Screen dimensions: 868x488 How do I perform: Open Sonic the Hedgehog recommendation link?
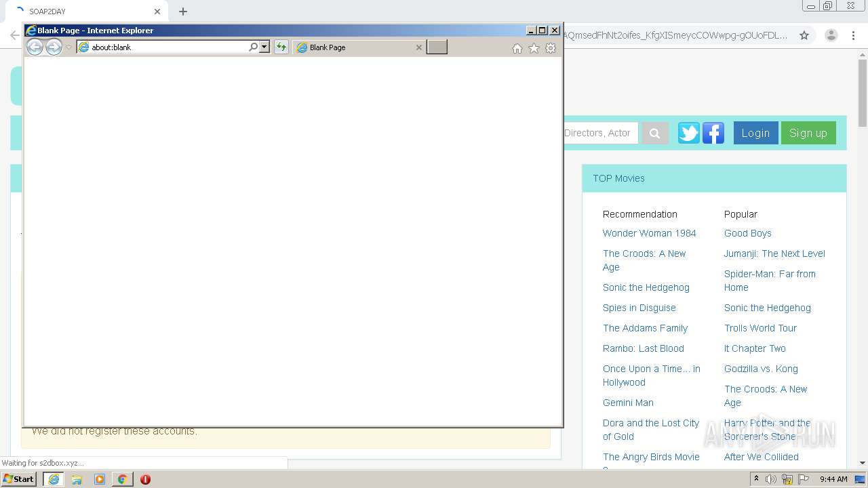click(646, 287)
